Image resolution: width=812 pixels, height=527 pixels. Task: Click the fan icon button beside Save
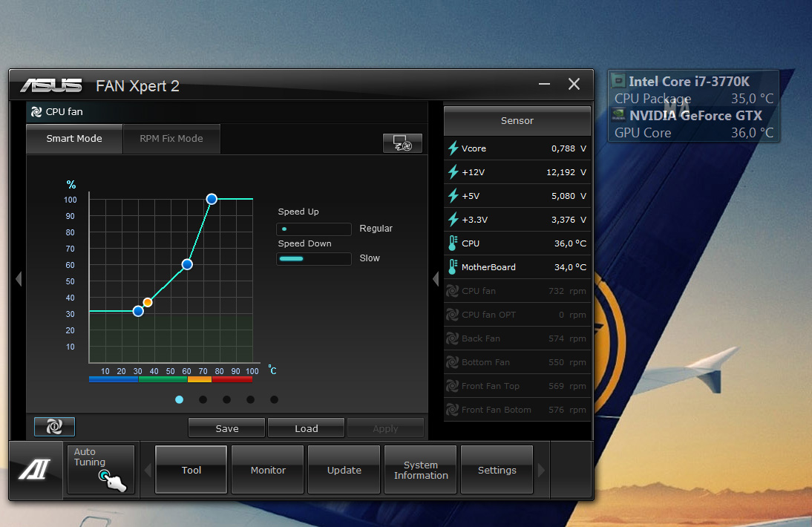point(54,427)
